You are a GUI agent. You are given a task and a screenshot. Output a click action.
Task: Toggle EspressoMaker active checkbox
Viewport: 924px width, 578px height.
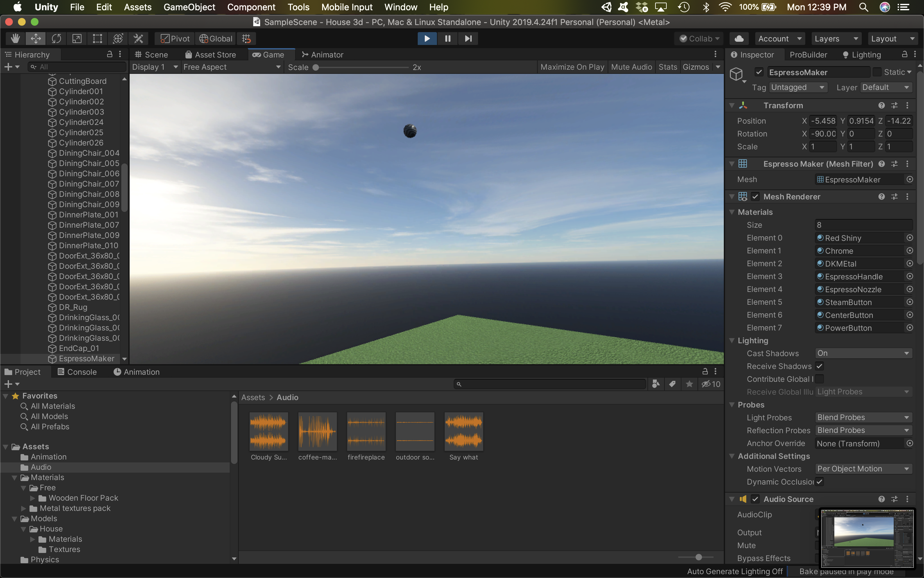tap(759, 72)
